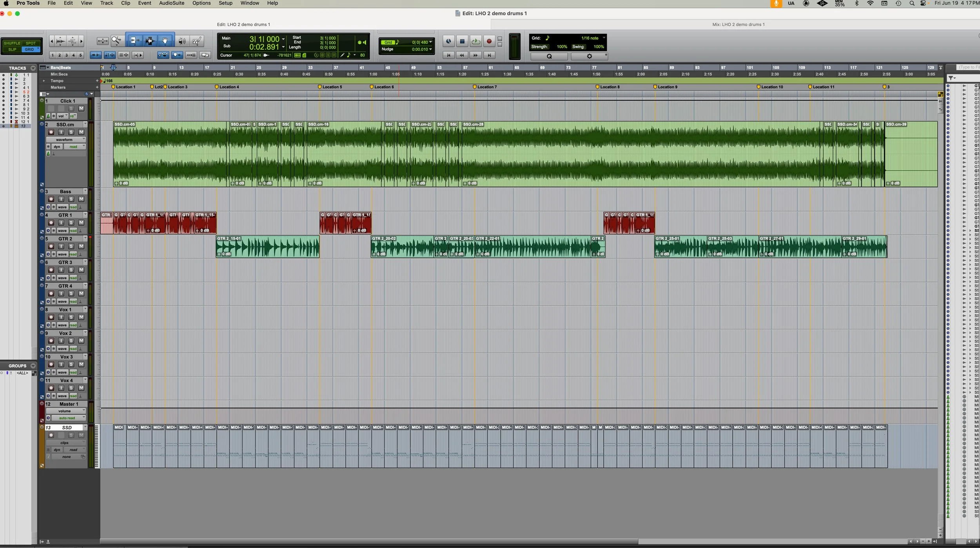This screenshot has height=548, width=980.
Task: Select the GTR 2_15-01 audio clip
Action: coord(268,246)
